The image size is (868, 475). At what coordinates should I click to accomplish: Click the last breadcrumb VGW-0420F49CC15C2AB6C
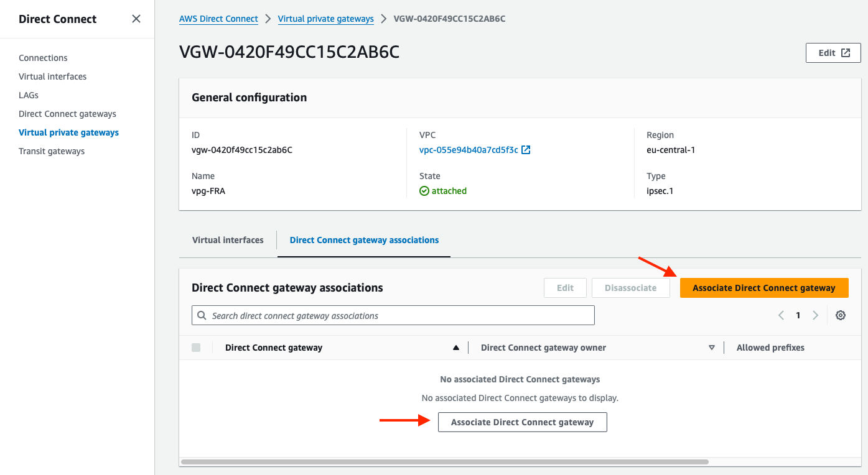click(x=449, y=19)
